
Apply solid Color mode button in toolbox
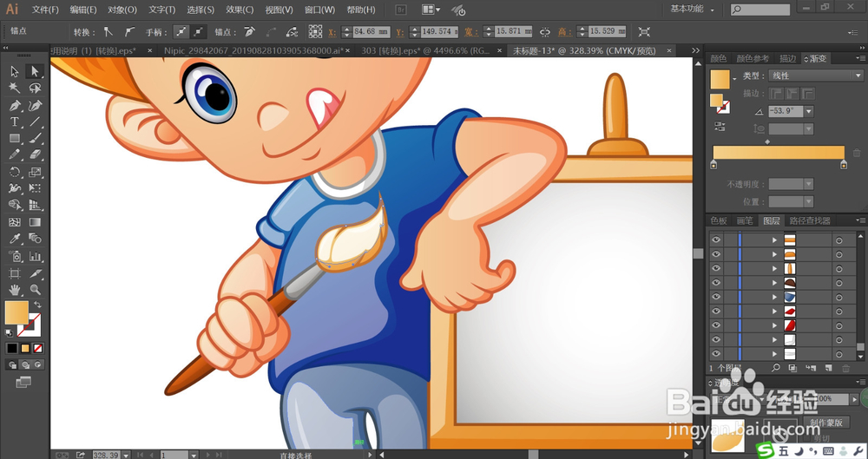[11, 348]
